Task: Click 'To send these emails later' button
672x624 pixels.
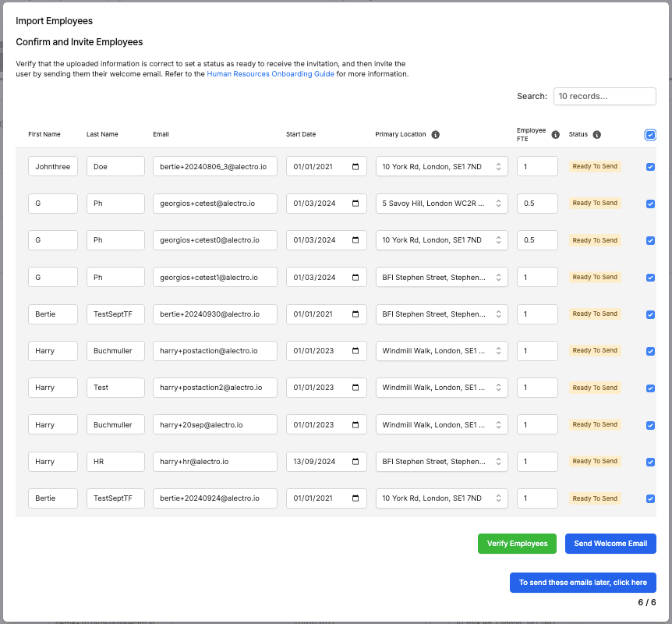Action: pyautogui.click(x=583, y=583)
